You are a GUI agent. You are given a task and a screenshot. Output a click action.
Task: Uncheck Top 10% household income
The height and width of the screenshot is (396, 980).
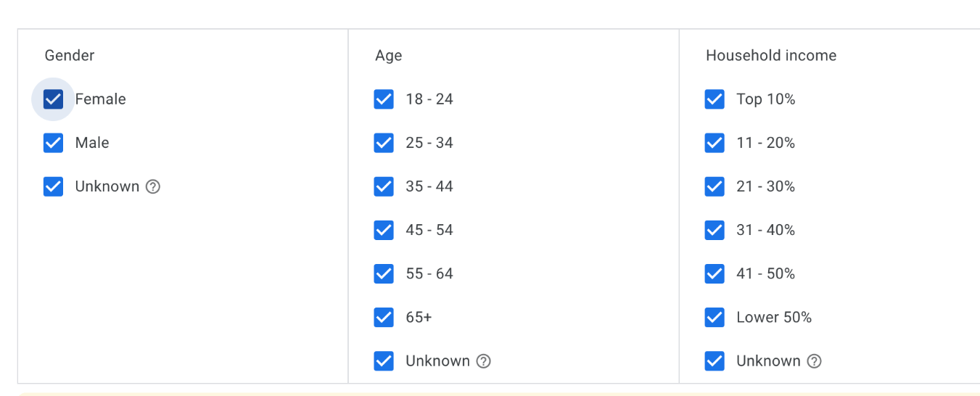(x=715, y=99)
